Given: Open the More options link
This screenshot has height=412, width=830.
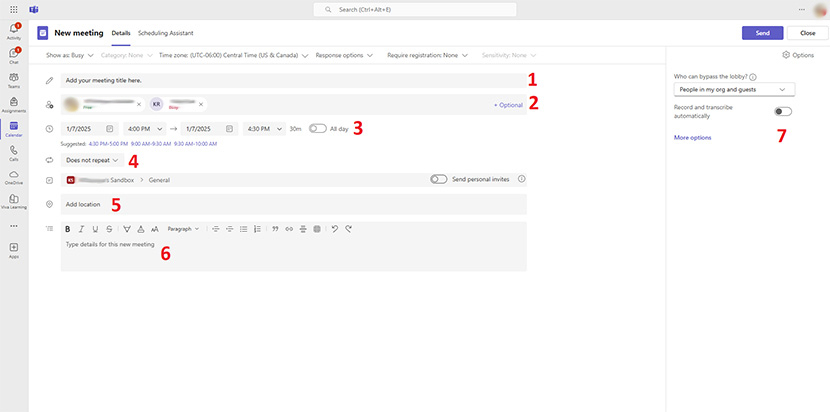Looking at the screenshot, I should (692, 137).
